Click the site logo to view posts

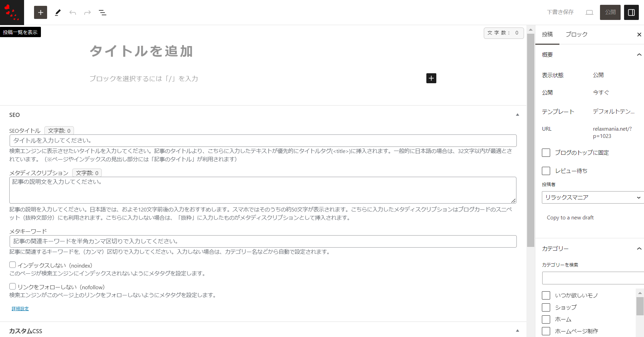[x=12, y=12]
